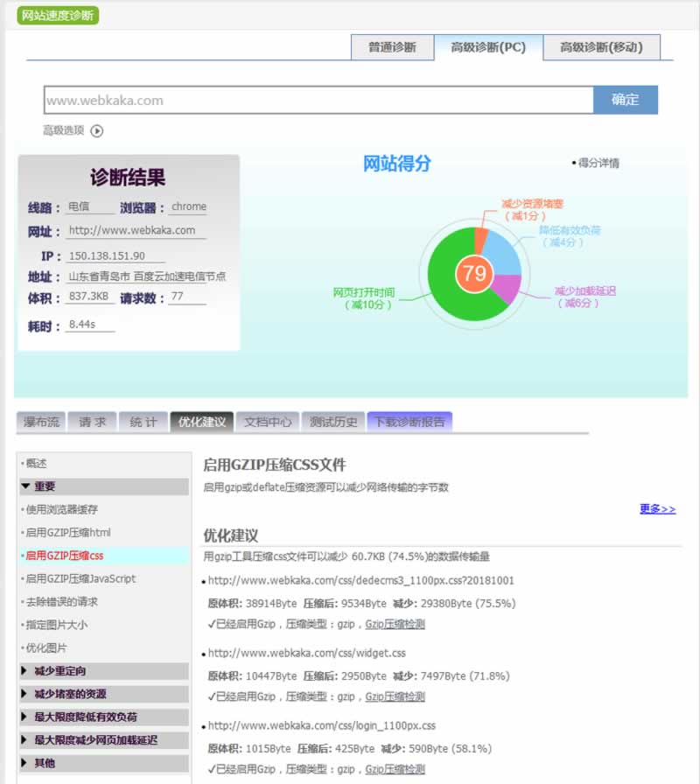The width and height of the screenshot is (700, 784).
Task: Expand the 减少堵塞的资源 section
Action: [104, 694]
